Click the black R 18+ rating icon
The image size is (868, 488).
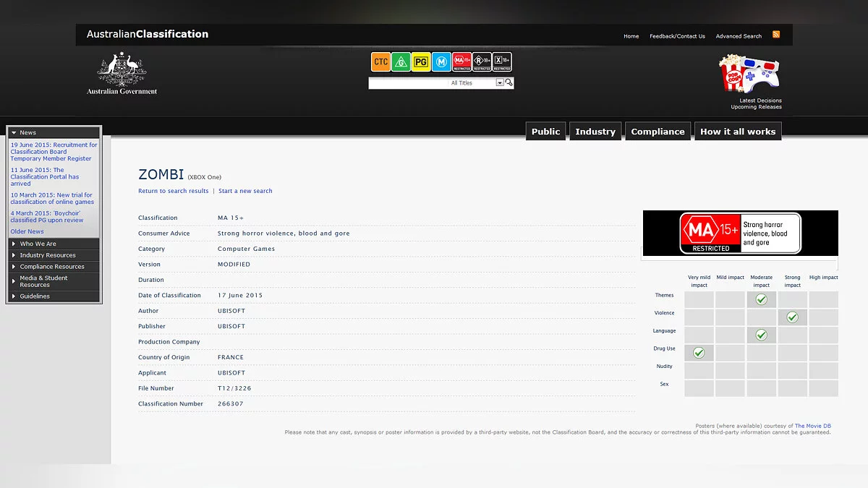482,62
